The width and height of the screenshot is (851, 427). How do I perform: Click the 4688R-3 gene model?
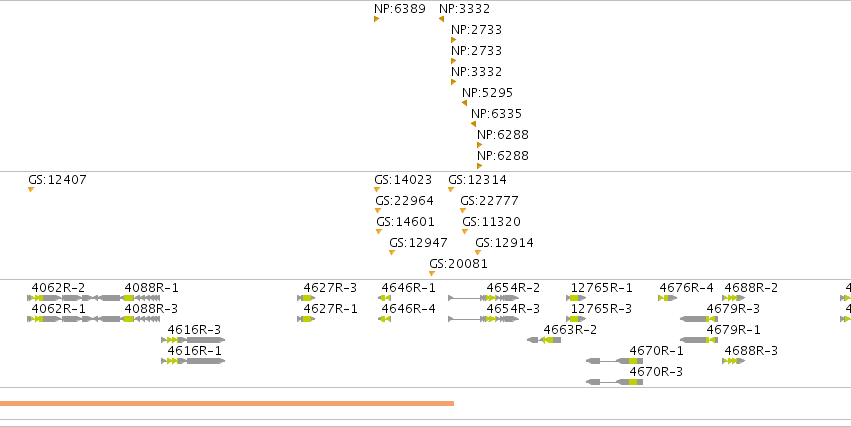[734, 361]
